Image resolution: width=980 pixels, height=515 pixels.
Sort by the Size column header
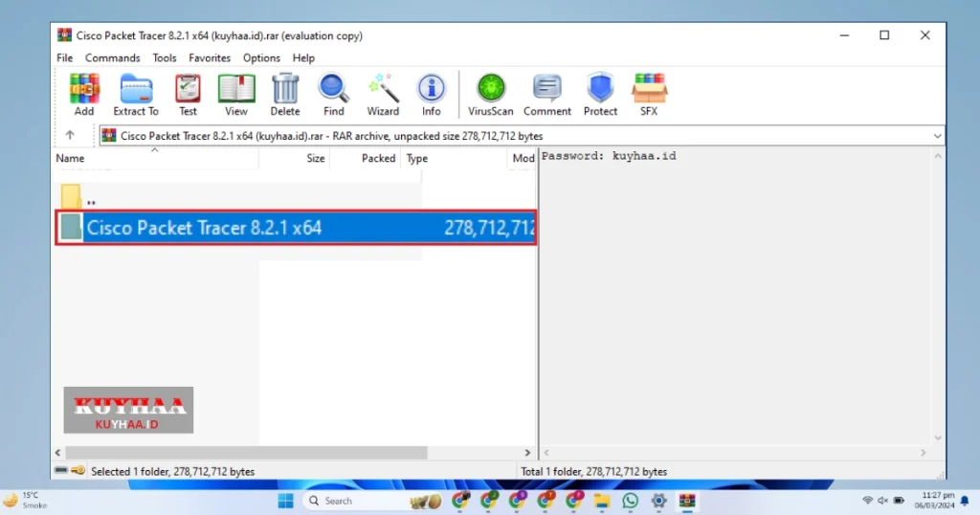click(295, 158)
